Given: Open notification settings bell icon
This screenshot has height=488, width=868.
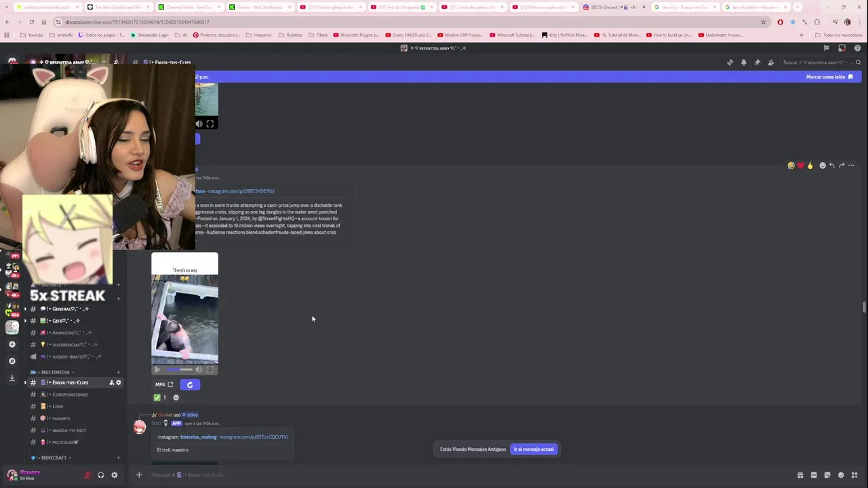Looking at the screenshot, I should pyautogui.click(x=743, y=62).
